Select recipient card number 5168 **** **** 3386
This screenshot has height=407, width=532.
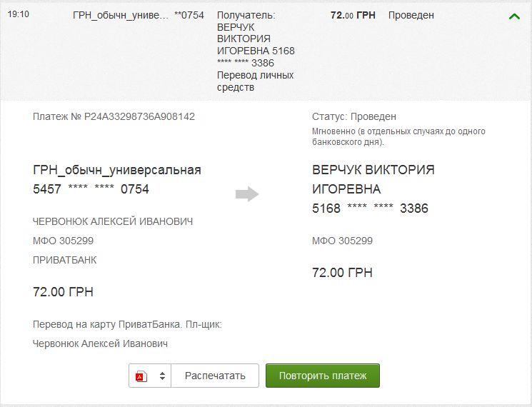370,208
